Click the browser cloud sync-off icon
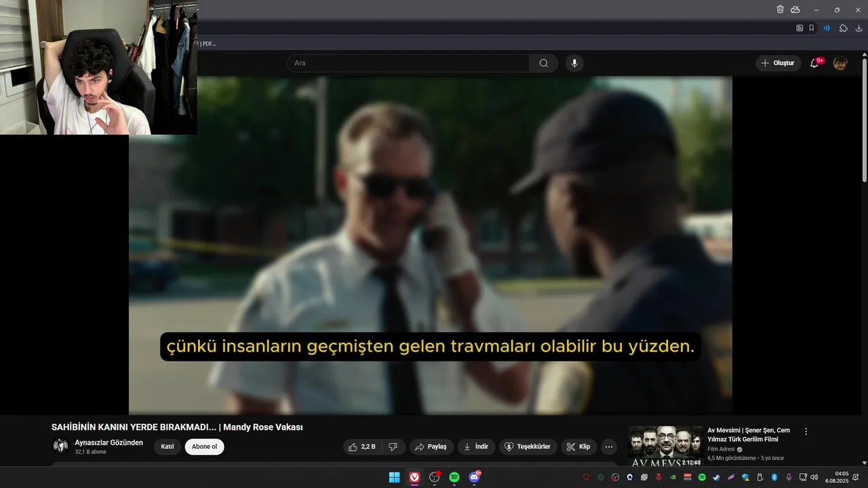The height and width of the screenshot is (488, 868). [795, 9]
